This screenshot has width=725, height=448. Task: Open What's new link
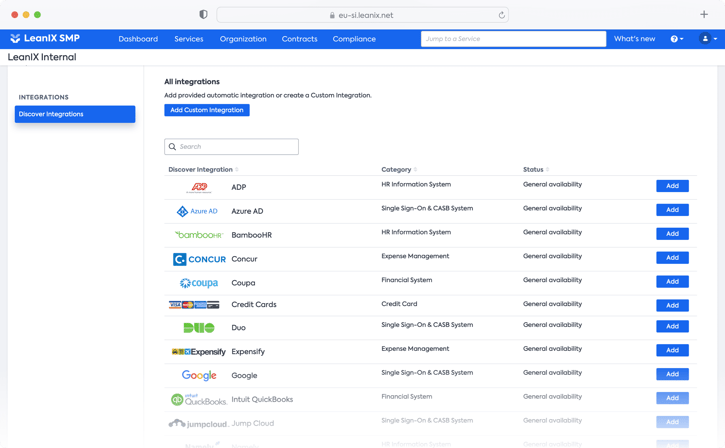point(634,39)
